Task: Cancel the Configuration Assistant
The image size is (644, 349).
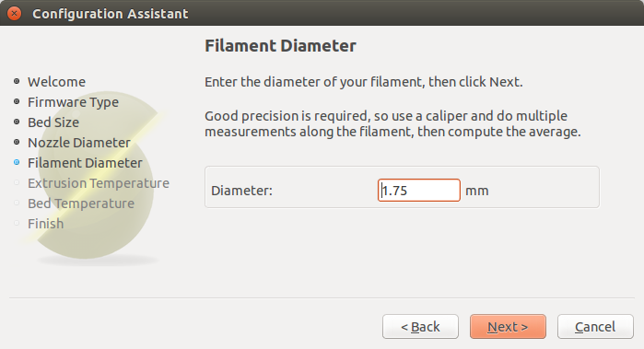Action: (595, 327)
